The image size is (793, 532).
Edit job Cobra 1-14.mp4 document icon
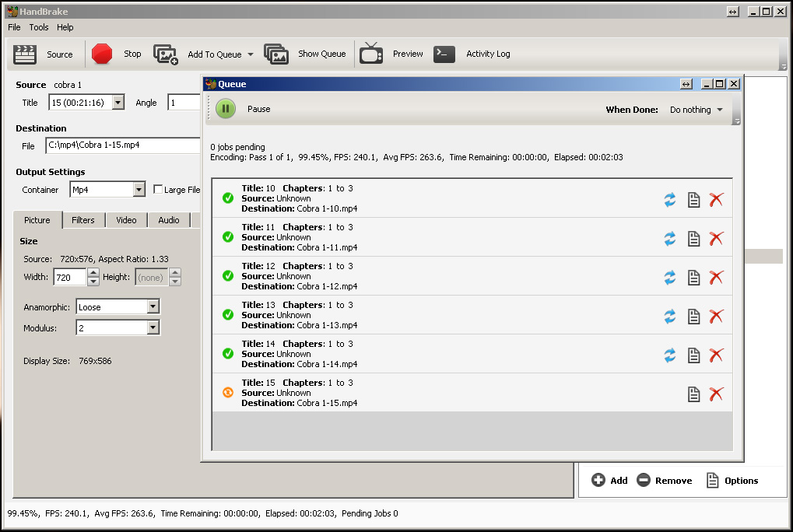pyautogui.click(x=693, y=355)
